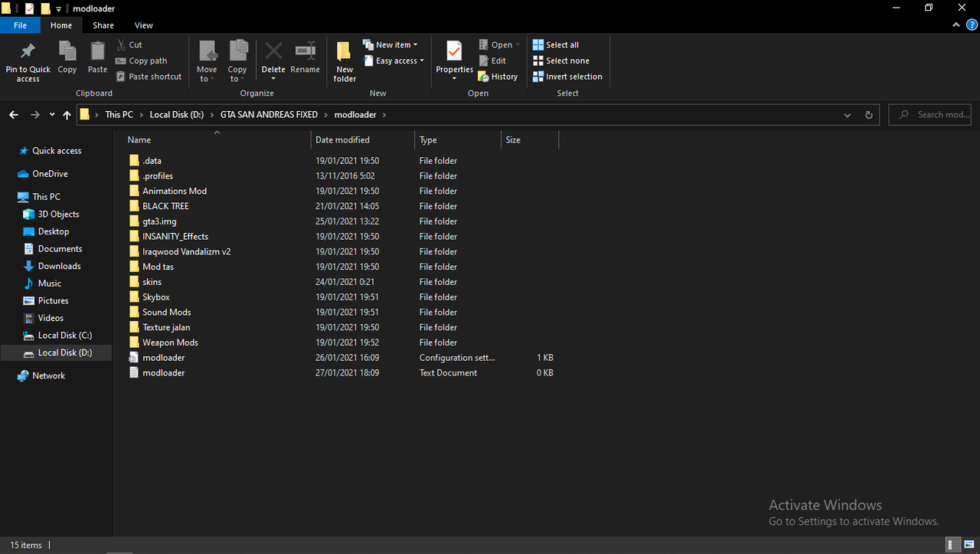Image resolution: width=980 pixels, height=554 pixels.
Task: Switch to details view icon in status bar
Action: (x=953, y=545)
